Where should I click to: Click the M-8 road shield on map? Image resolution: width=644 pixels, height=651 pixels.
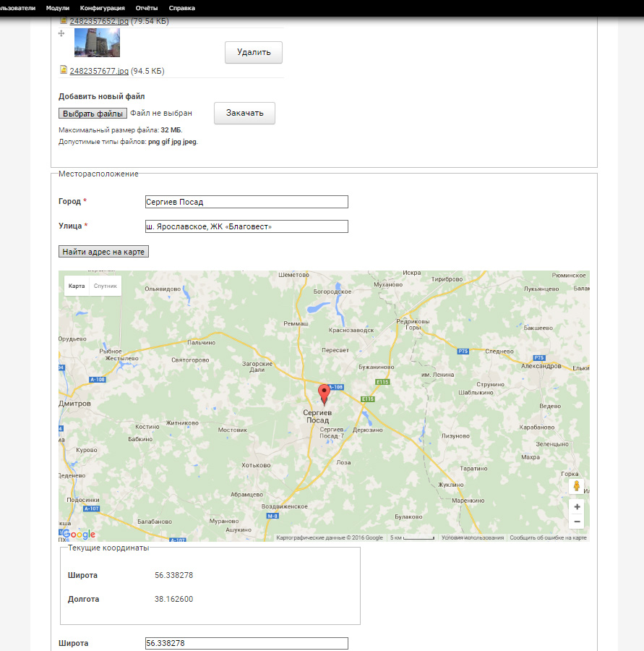[x=272, y=516]
